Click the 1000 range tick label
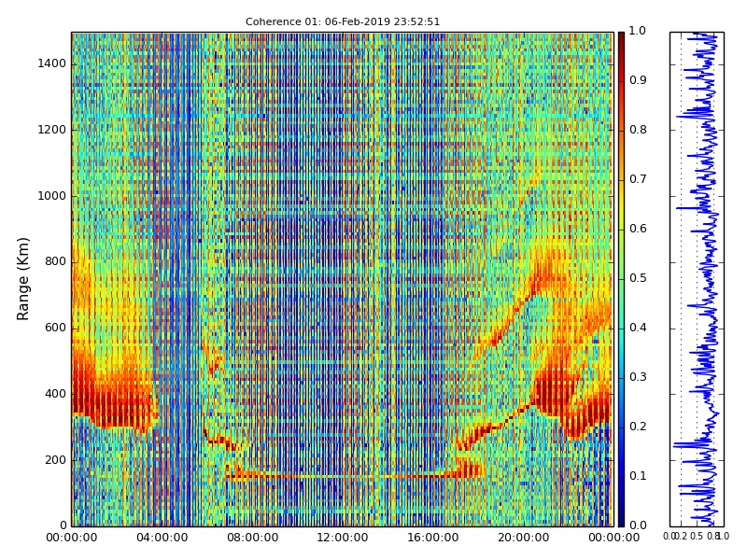 tap(52, 196)
